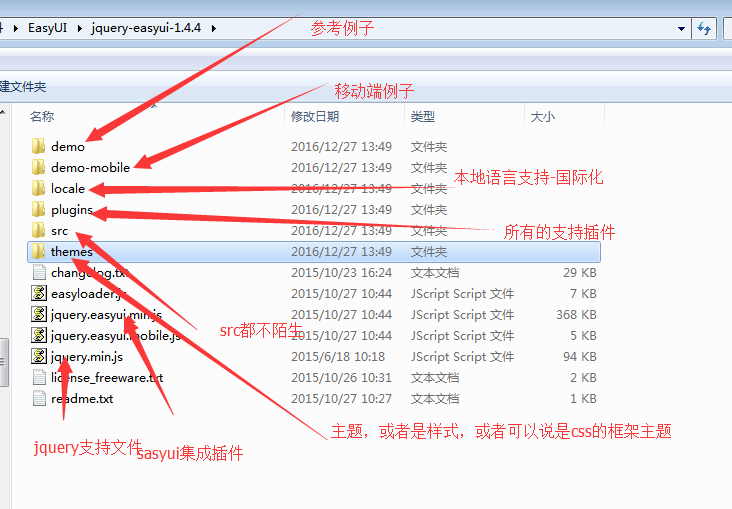
Task: Click the 29 KB size of changelog.txt
Action: (579, 273)
